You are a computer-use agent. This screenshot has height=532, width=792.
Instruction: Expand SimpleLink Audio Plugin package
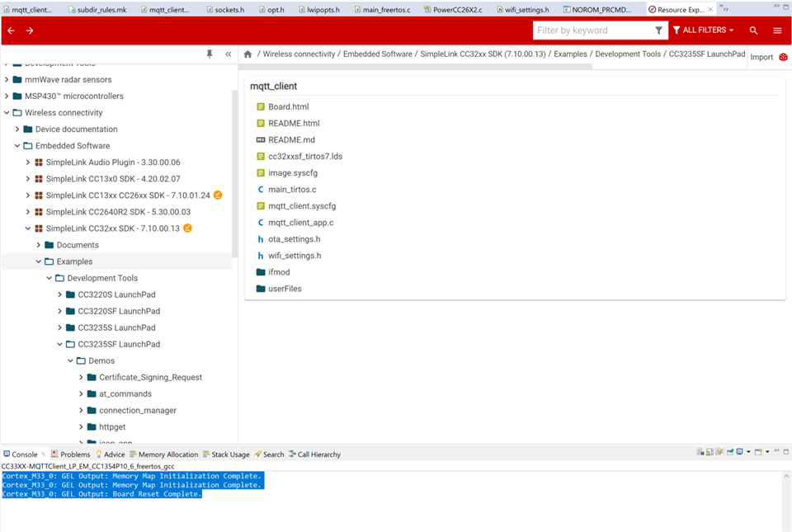coord(28,162)
